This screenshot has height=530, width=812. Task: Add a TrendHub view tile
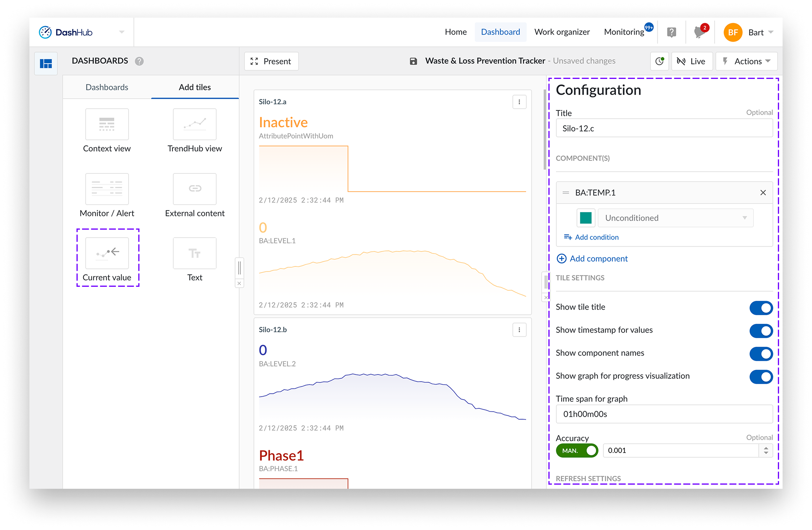coord(194,124)
